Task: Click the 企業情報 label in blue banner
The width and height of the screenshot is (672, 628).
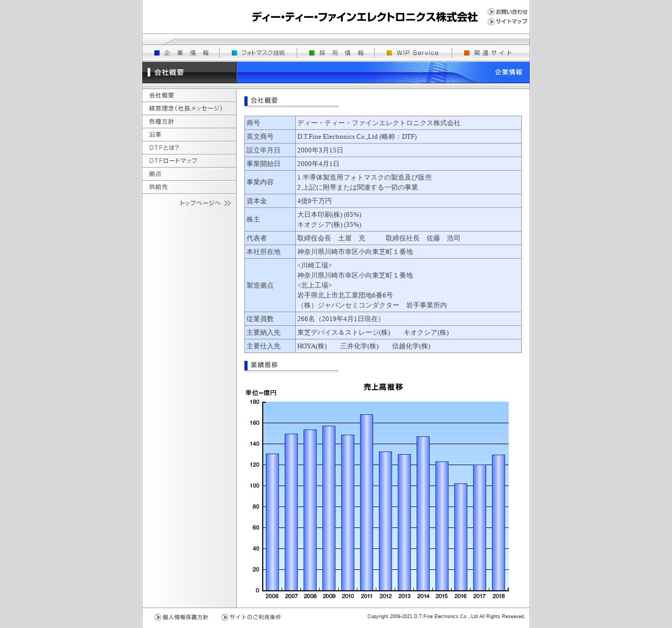Action: tap(508, 72)
